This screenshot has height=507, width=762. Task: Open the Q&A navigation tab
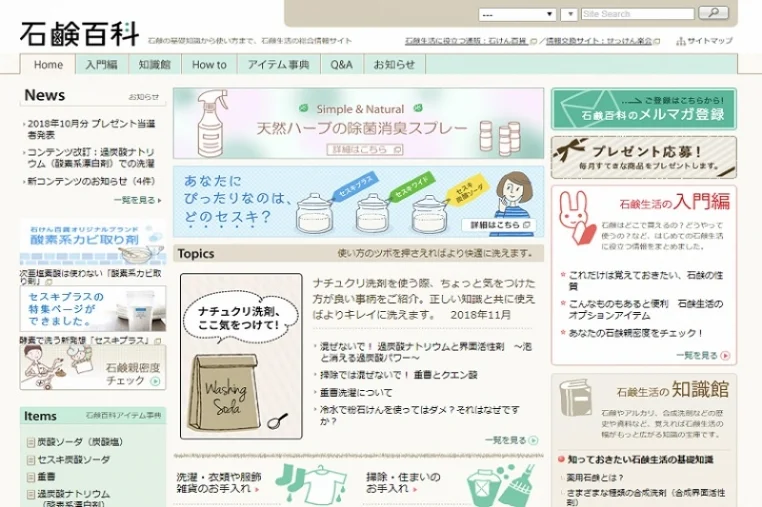(341, 65)
